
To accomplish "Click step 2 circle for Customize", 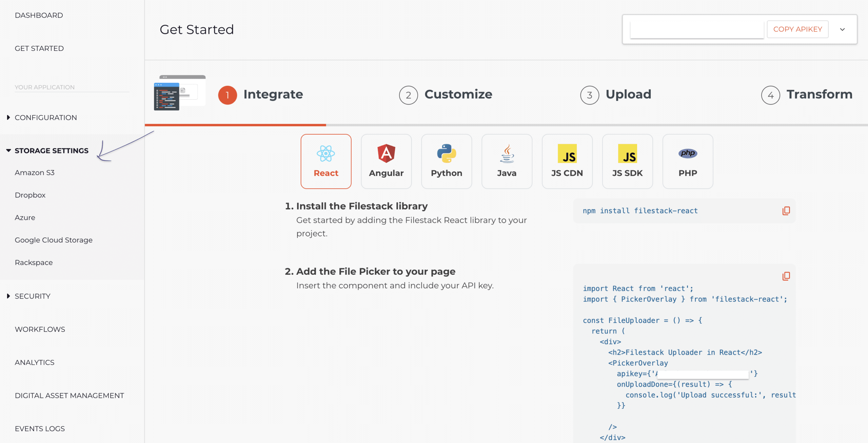I will coord(408,95).
